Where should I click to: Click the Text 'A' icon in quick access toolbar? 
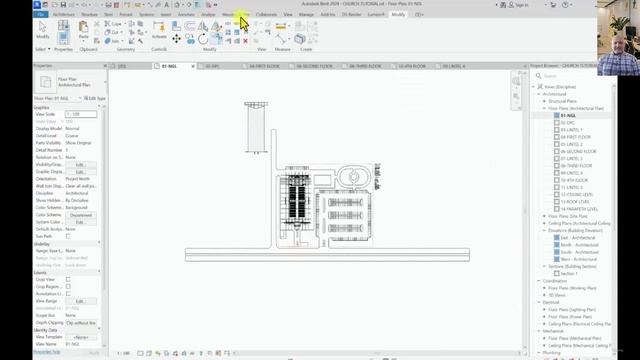coord(167,5)
